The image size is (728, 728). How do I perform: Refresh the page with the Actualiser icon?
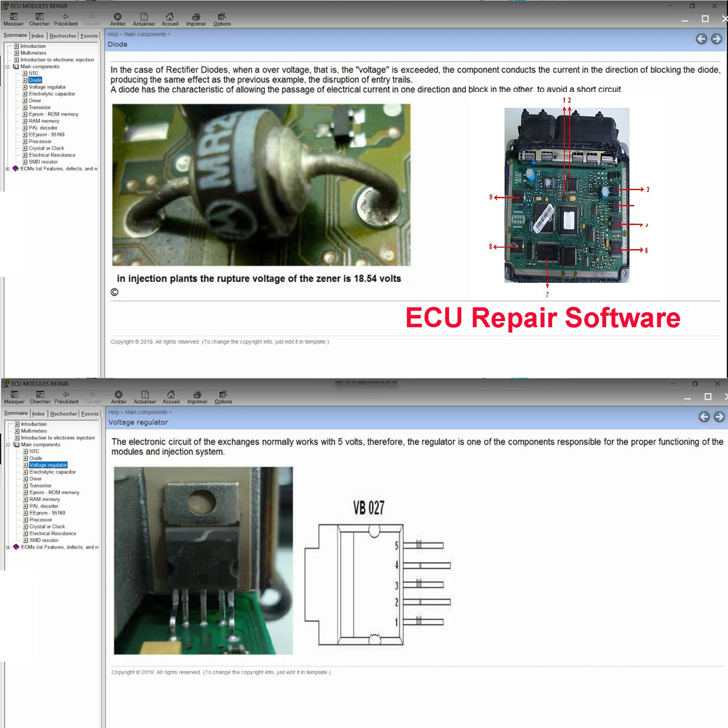[145, 17]
